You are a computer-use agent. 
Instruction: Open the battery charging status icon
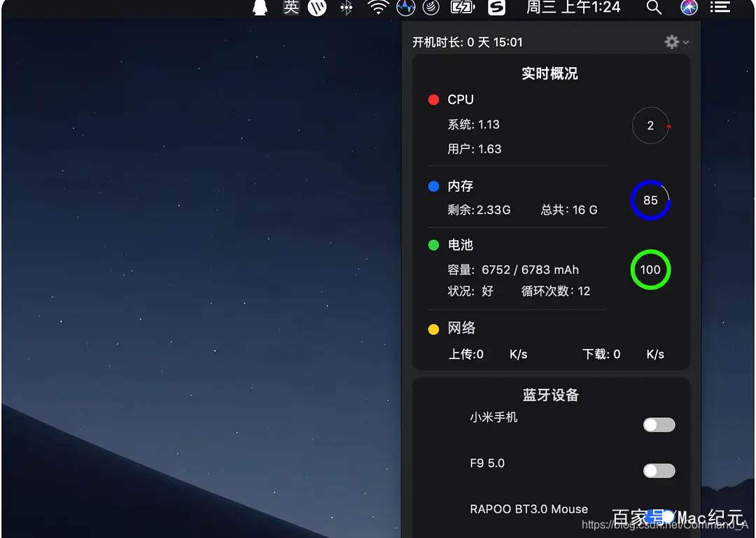click(x=463, y=7)
